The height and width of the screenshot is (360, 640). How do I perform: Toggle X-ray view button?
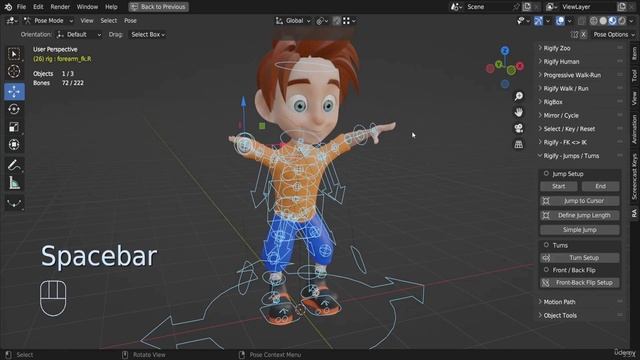coord(582,21)
